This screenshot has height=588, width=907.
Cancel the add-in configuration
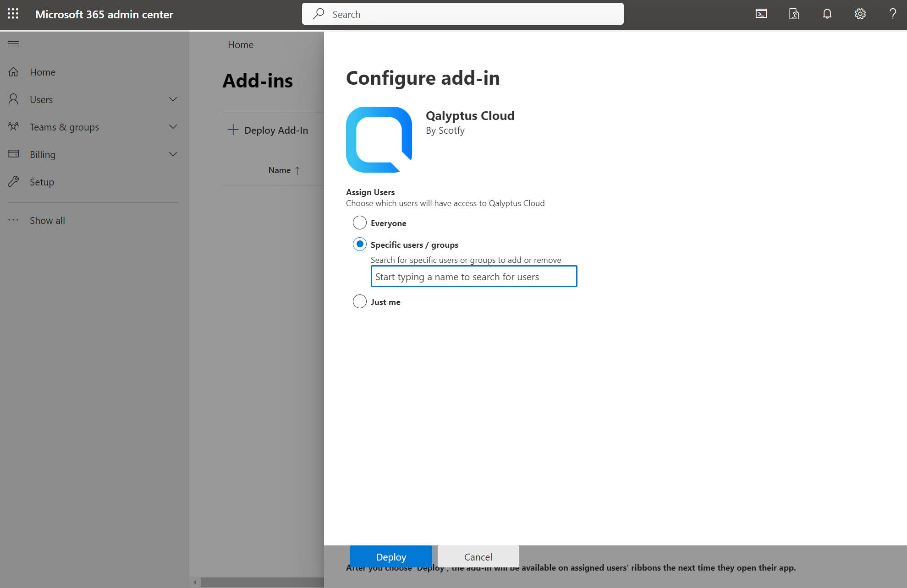478,556
